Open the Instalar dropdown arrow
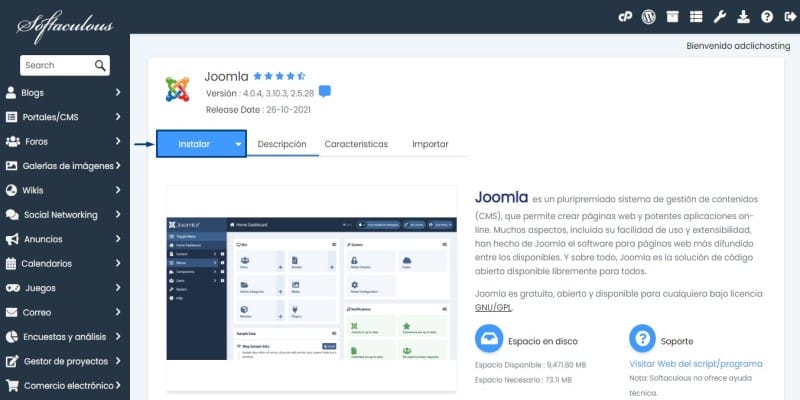This screenshot has width=800, height=400. 238,144
